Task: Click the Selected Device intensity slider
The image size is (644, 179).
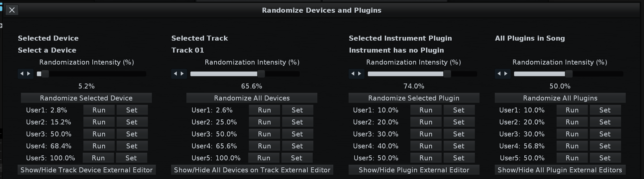Action: [91, 74]
